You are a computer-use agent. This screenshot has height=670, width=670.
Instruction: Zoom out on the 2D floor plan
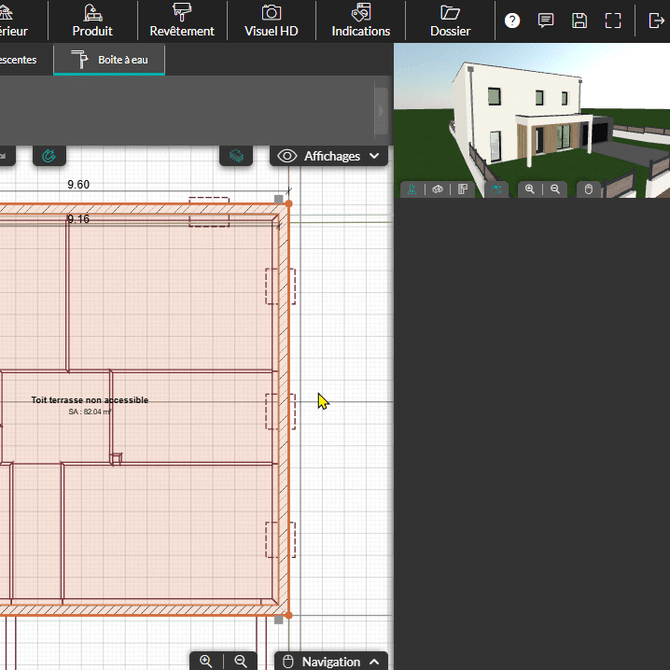pyautogui.click(x=240, y=661)
